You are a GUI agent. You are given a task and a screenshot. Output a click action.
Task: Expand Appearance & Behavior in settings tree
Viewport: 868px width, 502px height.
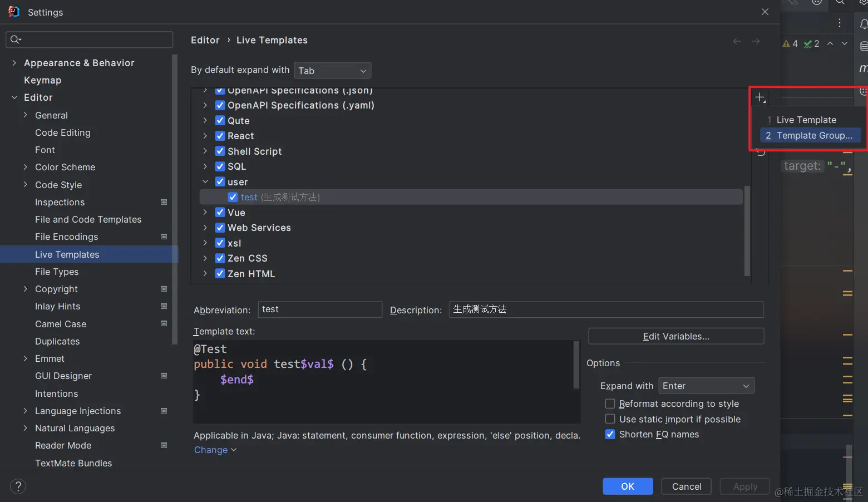14,63
